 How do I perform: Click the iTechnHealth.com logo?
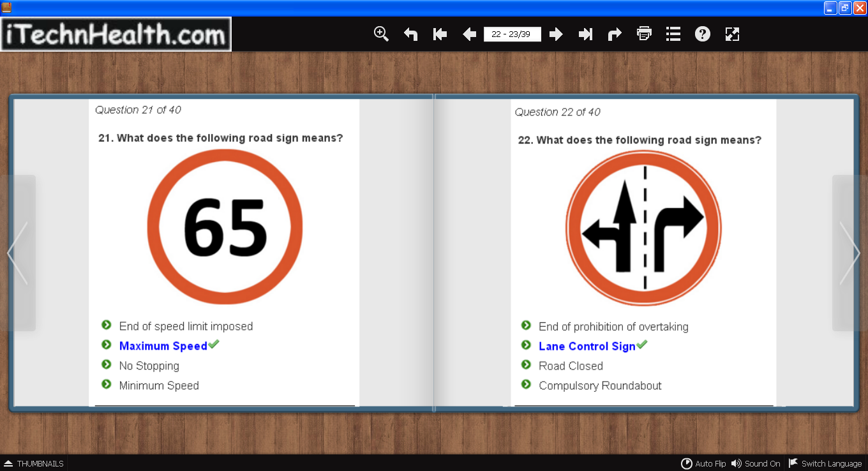[116, 34]
